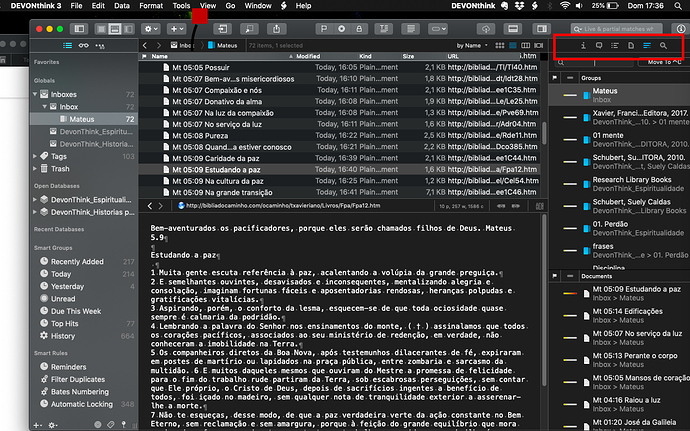This screenshot has width=690, height=431.
Task: Select the sidebar navigate list tab
Action: coord(67,45)
